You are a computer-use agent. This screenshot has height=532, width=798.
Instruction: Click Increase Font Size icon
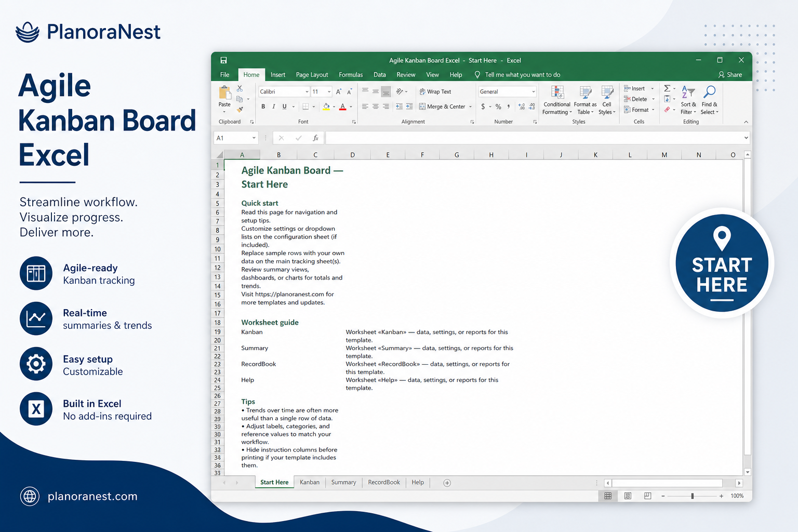click(339, 91)
